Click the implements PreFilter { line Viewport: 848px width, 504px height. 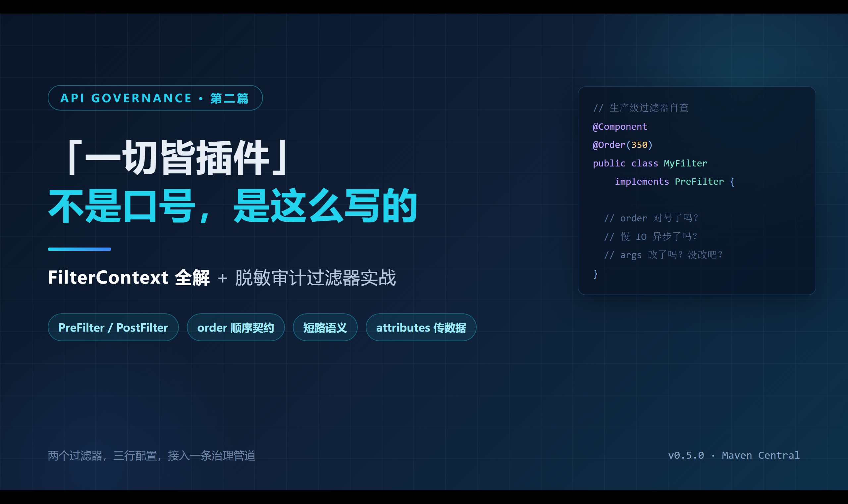675,182
